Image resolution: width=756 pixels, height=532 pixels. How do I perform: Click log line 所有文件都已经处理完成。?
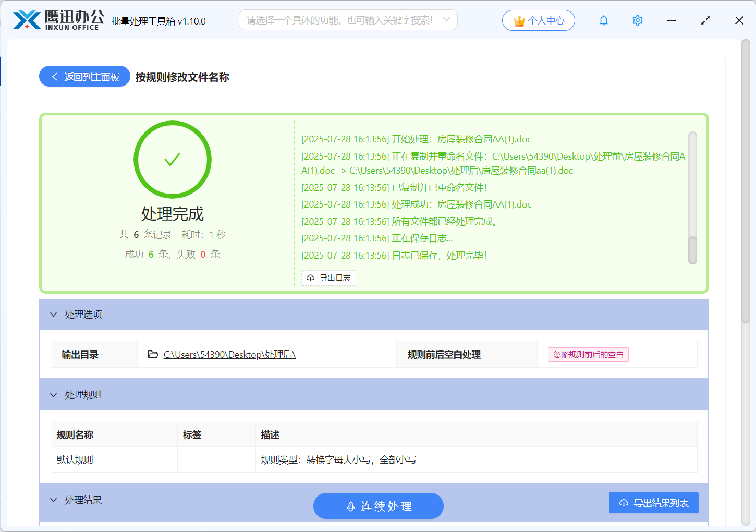coord(400,222)
